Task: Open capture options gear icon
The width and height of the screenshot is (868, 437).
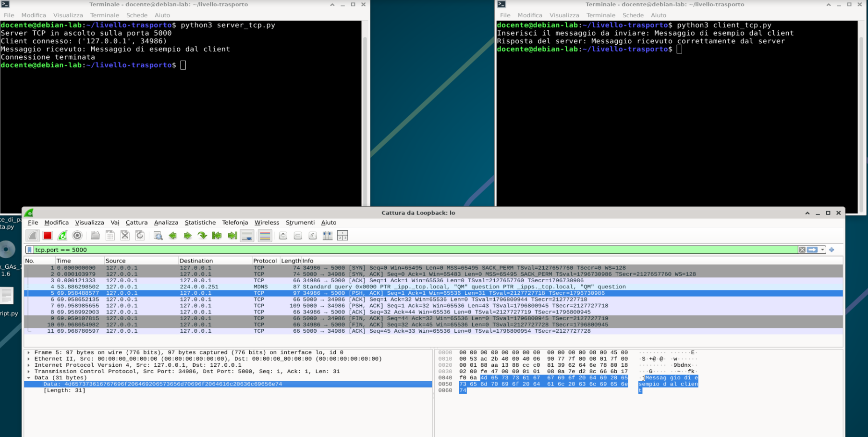Action: (77, 236)
